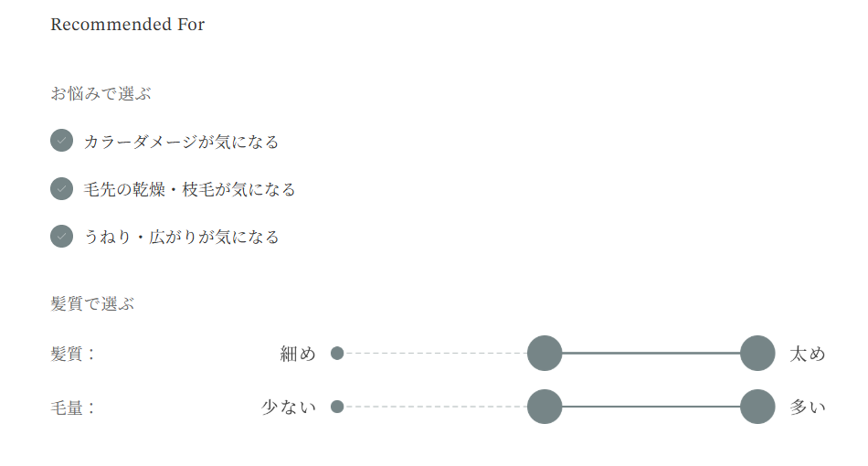The image size is (868, 466).
Task: Select the 毛先の乾燥・枝毛が気になる text
Action: click(189, 189)
